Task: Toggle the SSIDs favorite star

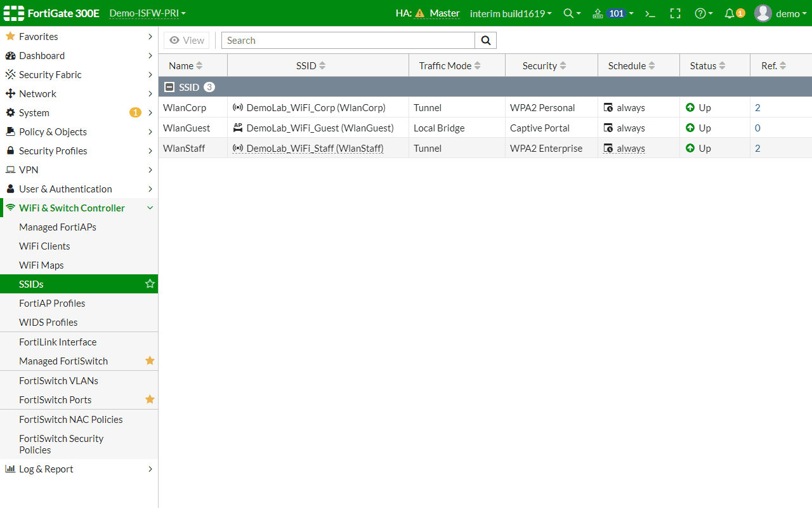Action: coord(150,284)
